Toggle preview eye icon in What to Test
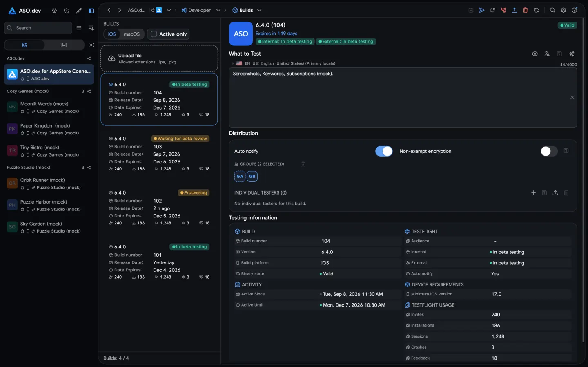 point(535,54)
